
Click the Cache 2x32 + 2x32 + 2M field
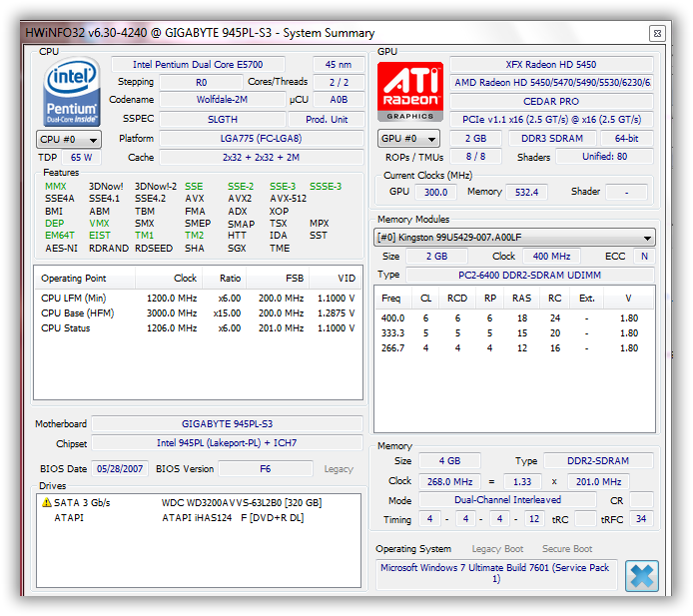tap(262, 158)
